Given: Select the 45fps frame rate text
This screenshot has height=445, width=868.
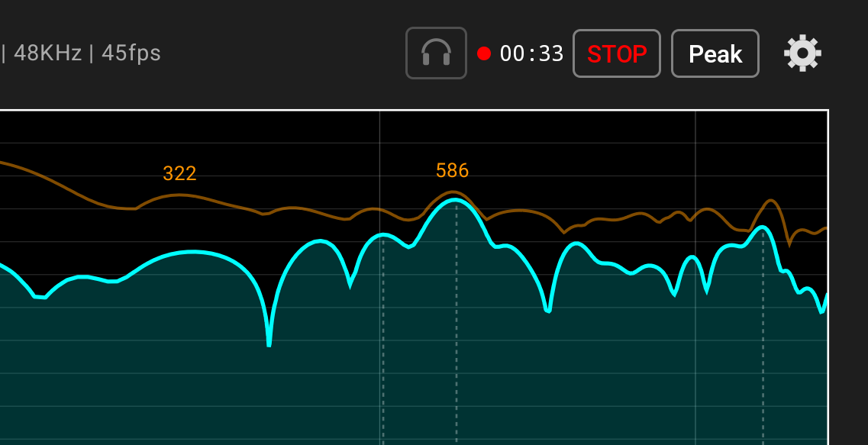Looking at the screenshot, I should (131, 53).
